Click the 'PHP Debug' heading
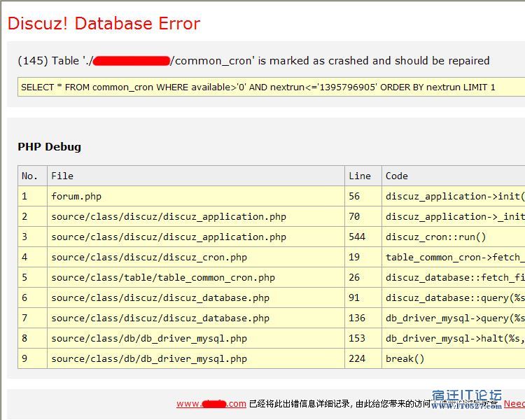 49,147
